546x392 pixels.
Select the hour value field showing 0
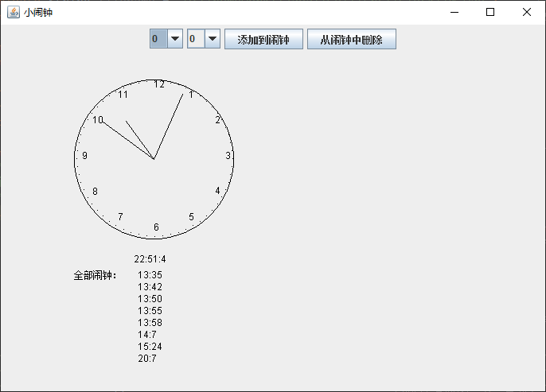pos(158,39)
